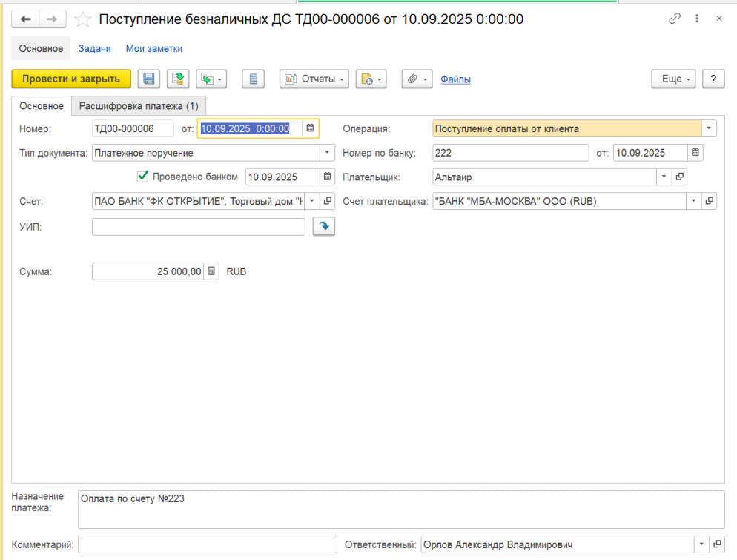Expand the Счет плательщика dropdown
The image size is (737, 560).
tap(693, 201)
